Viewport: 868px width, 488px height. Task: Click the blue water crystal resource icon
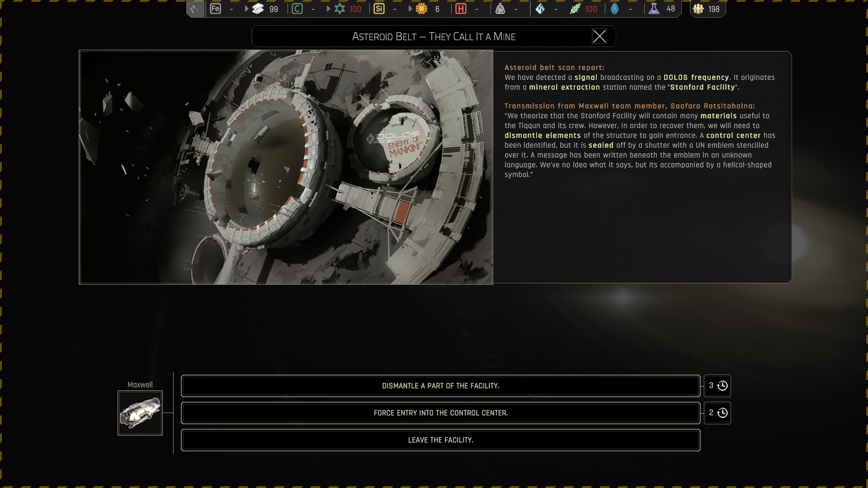[x=540, y=9]
